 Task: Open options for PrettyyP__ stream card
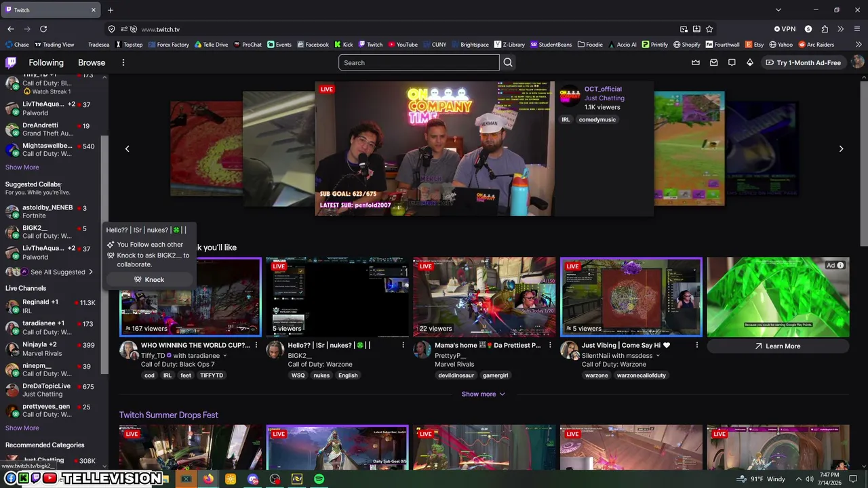pos(550,346)
